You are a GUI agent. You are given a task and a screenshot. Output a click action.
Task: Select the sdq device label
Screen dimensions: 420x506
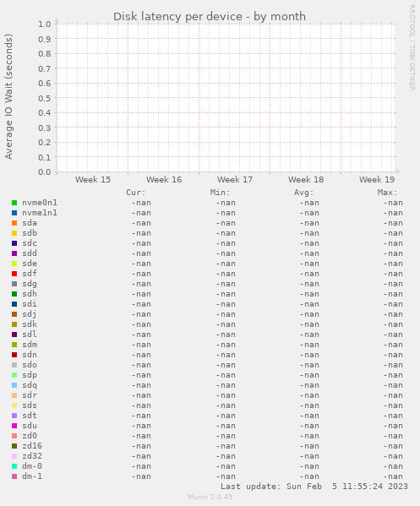click(x=30, y=385)
